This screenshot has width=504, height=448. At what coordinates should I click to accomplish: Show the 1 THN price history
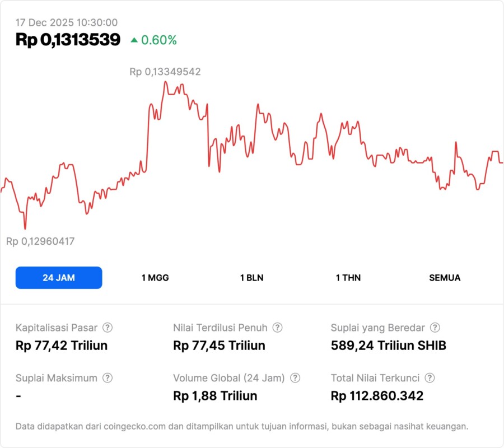pos(348,278)
